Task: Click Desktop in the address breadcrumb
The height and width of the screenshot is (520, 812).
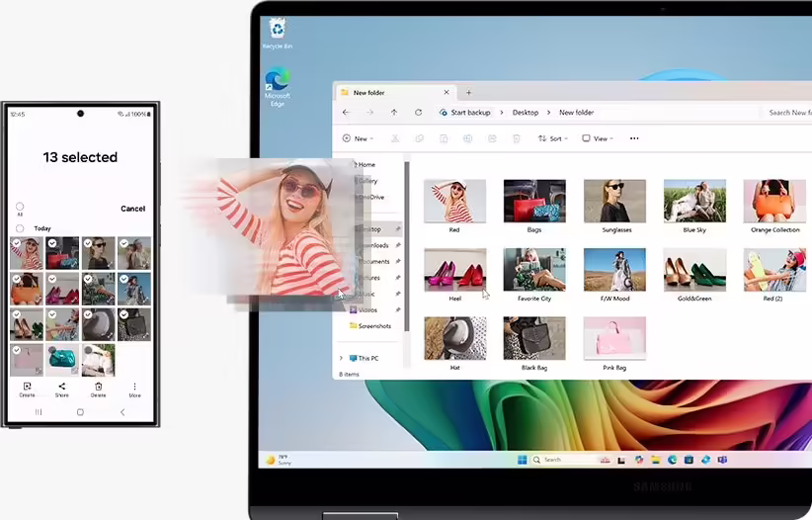Action: 526,113
